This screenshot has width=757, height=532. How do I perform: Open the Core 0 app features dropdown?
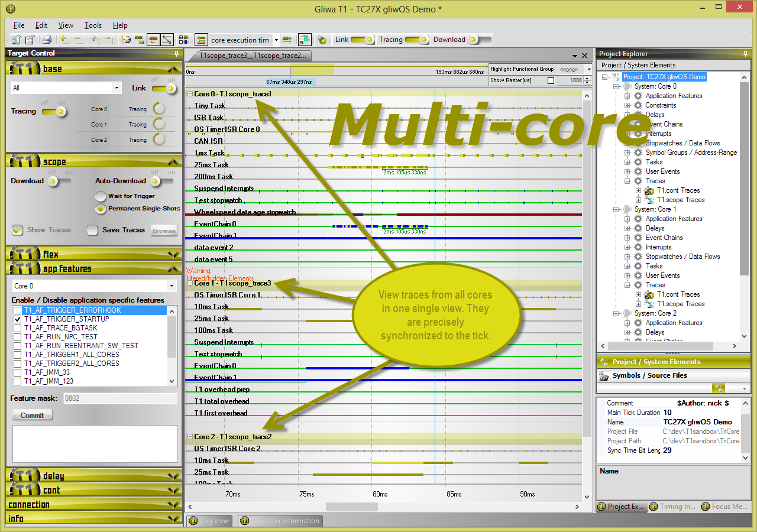pyautogui.click(x=172, y=286)
